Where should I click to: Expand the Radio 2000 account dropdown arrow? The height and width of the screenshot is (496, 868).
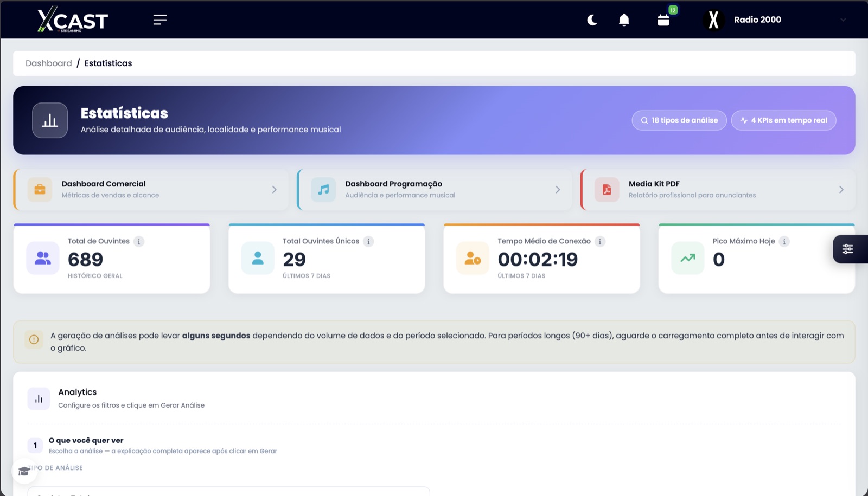[843, 20]
